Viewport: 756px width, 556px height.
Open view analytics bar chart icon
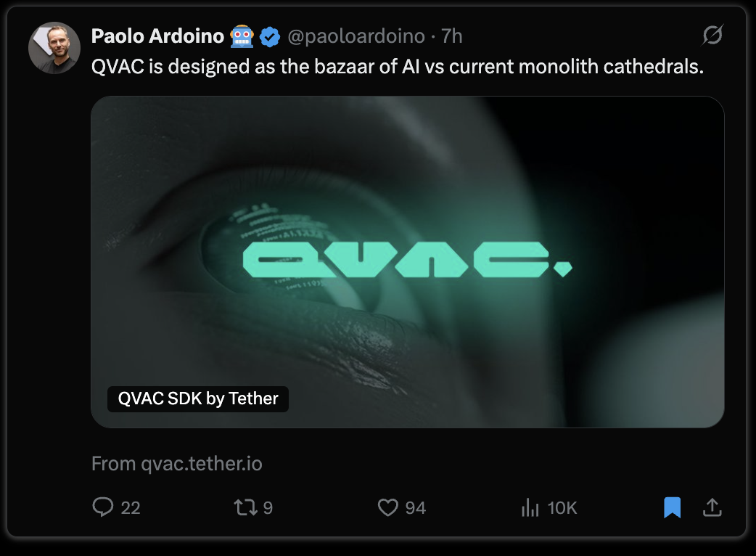530,507
